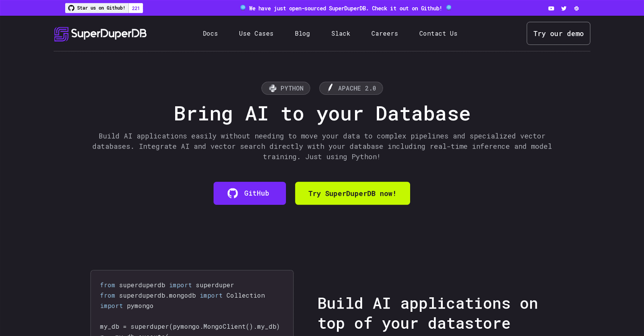Click the 221 star count badge

click(136, 8)
